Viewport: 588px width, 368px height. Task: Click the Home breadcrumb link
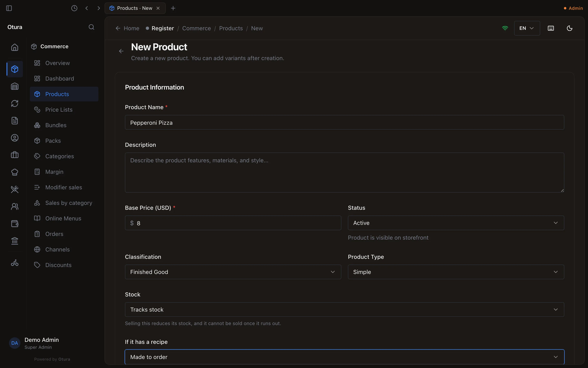click(127, 28)
